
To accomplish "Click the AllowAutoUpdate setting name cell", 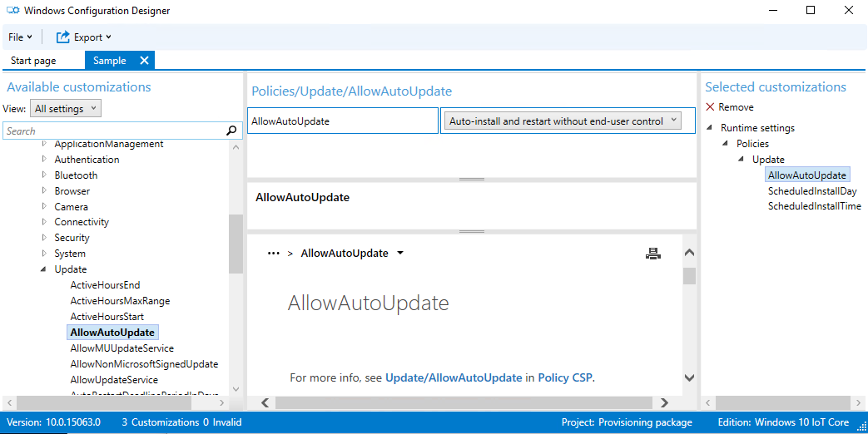I will point(343,121).
